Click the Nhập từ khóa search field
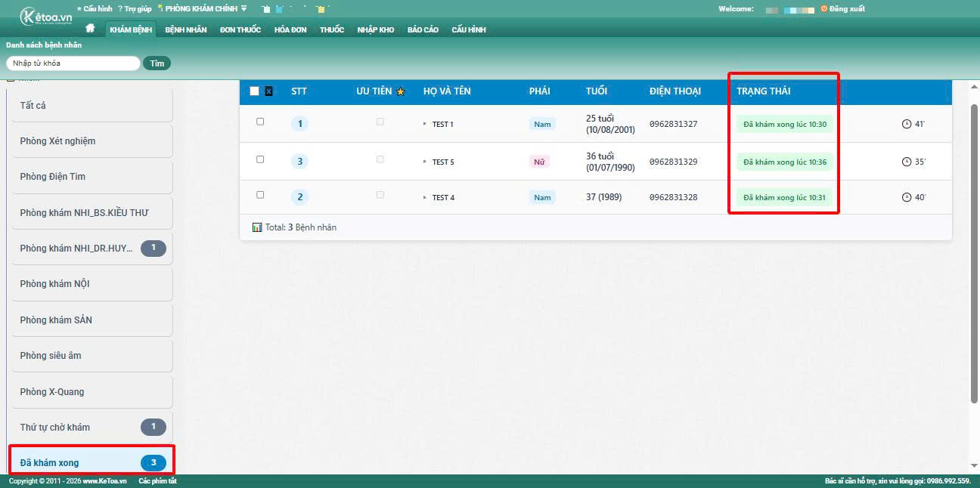980x488 pixels. coord(73,63)
